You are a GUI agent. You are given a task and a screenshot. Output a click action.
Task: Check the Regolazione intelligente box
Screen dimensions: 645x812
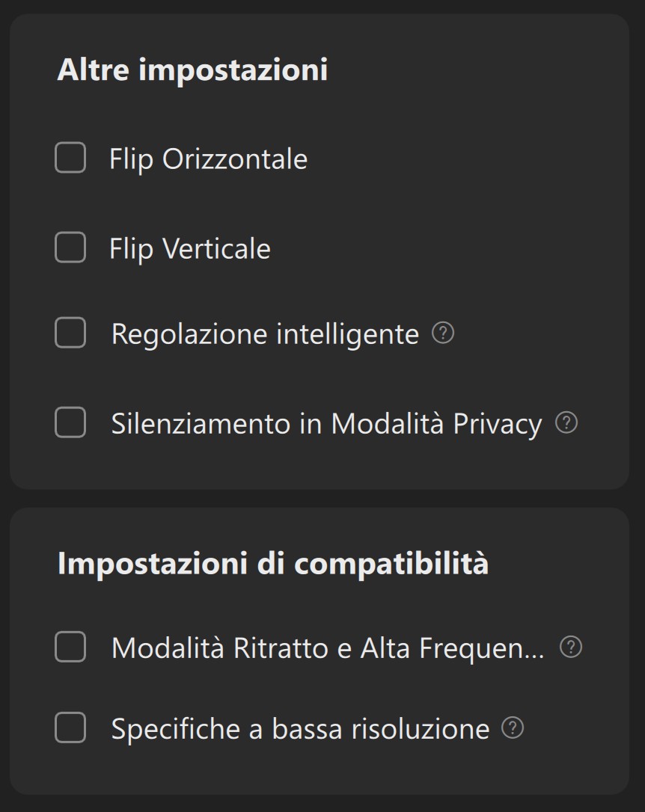point(70,333)
